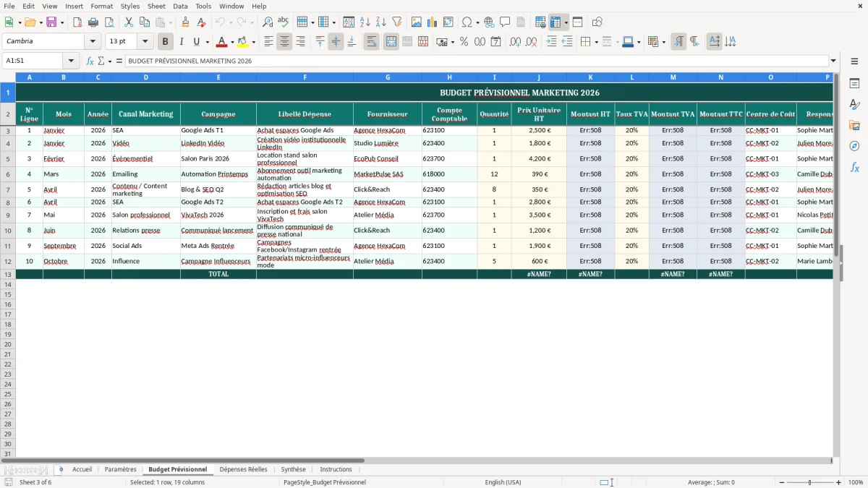The height and width of the screenshot is (488, 868).
Task: Open the sidebar Gallery panel
Action: [854, 126]
